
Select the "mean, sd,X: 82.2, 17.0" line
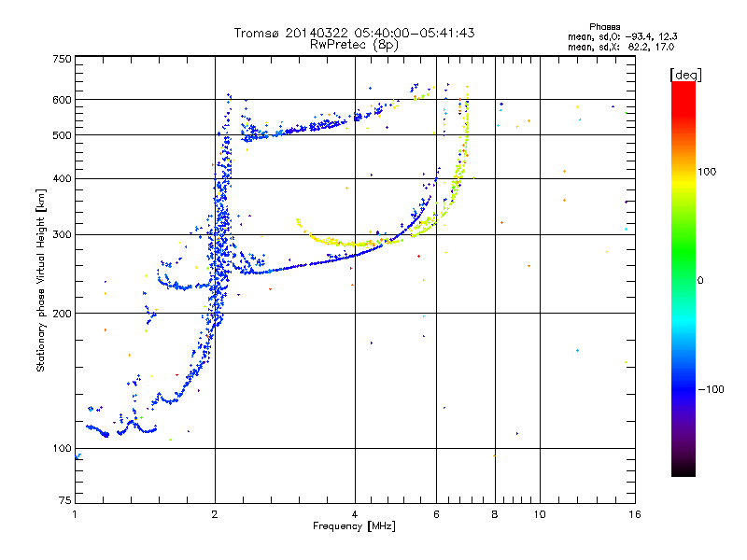621,47
